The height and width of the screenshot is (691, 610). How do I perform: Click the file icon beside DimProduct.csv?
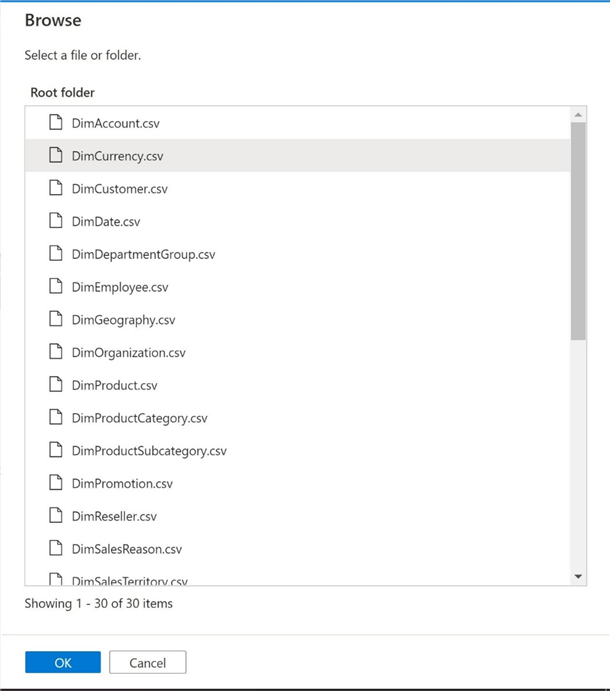pyautogui.click(x=56, y=385)
